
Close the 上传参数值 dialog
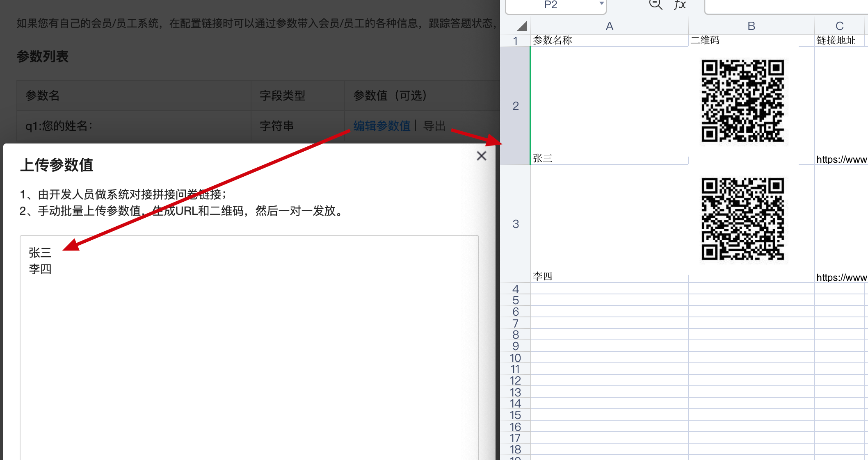tap(481, 156)
